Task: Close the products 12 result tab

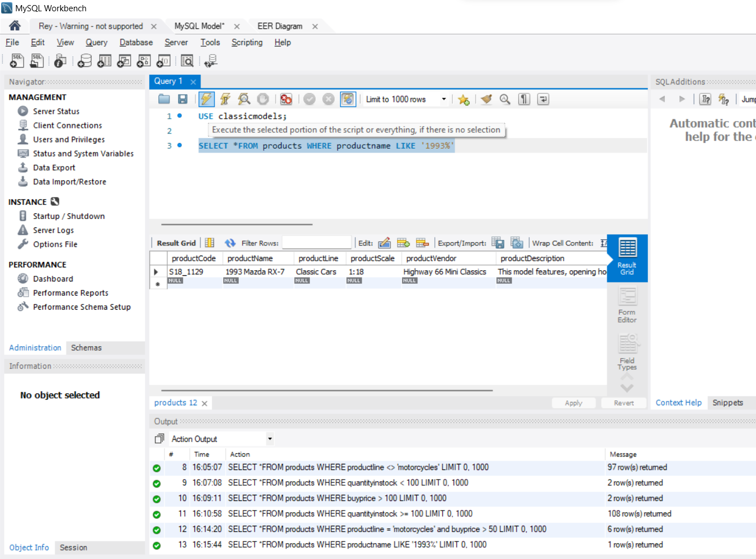Action: coord(204,403)
